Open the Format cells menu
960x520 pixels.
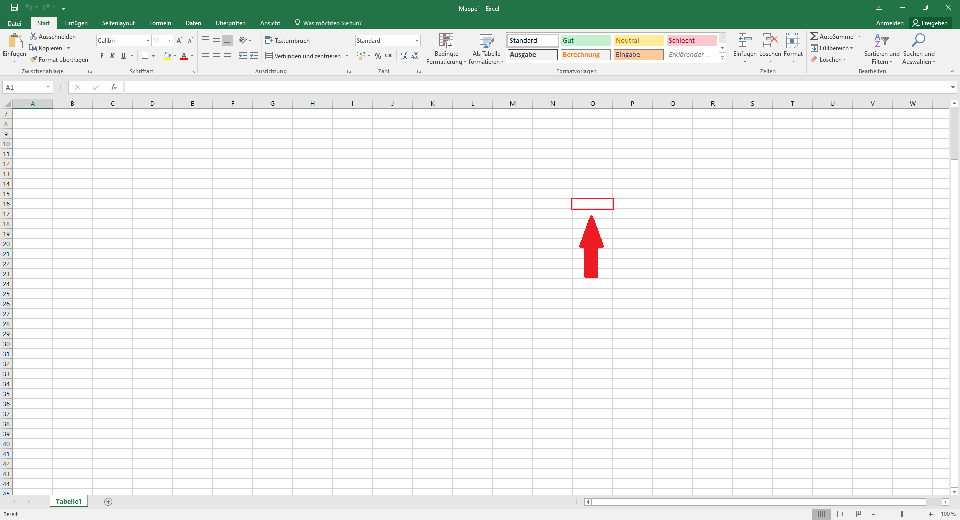click(x=793, y=48)
